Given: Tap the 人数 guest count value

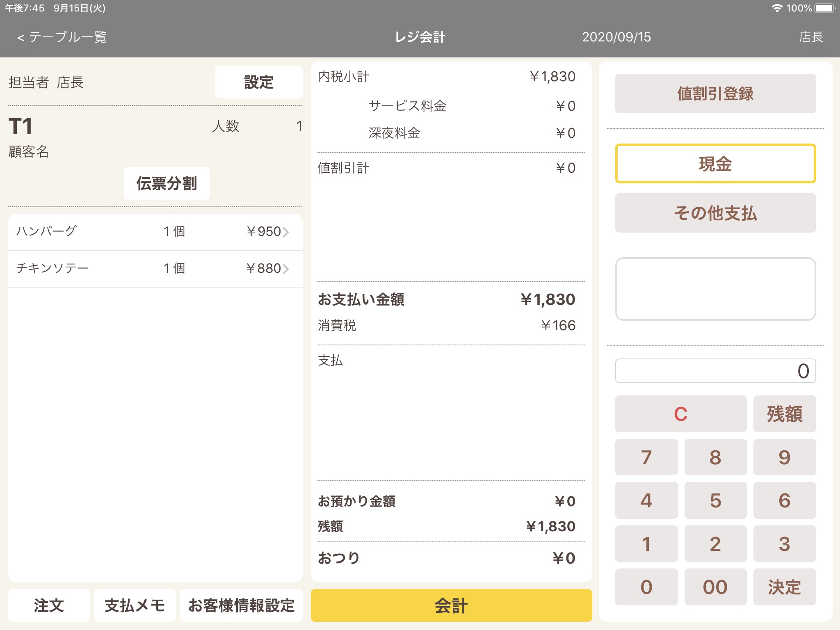Looking at the screenshot, I should point(299,126).
